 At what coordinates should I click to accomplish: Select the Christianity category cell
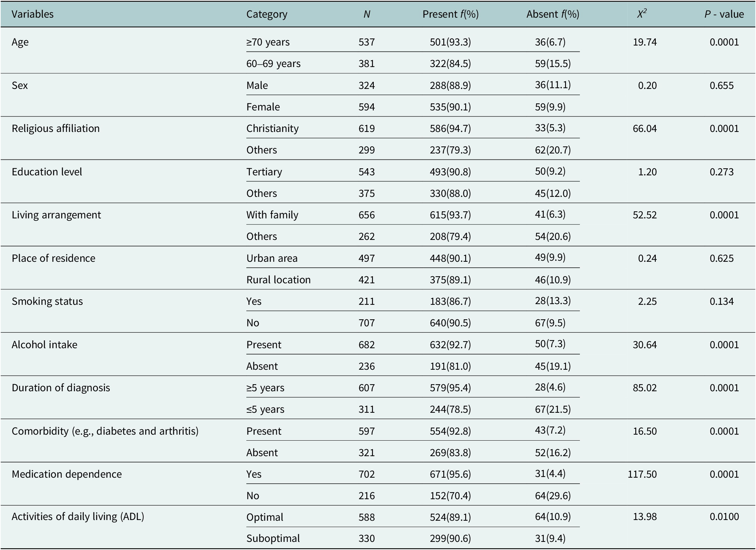click(272, 128)
